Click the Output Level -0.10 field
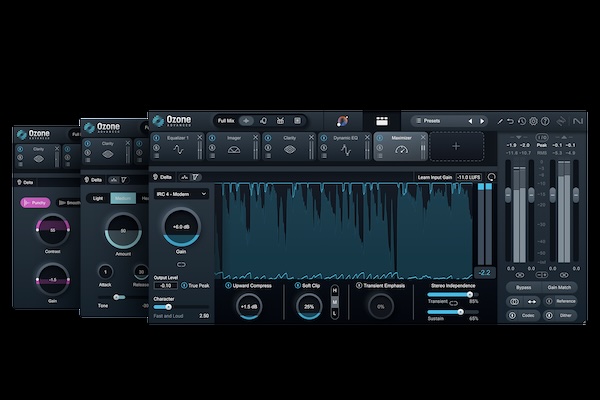Image resolution: width=600 pixels, height=400 pixels. (166, 286)
